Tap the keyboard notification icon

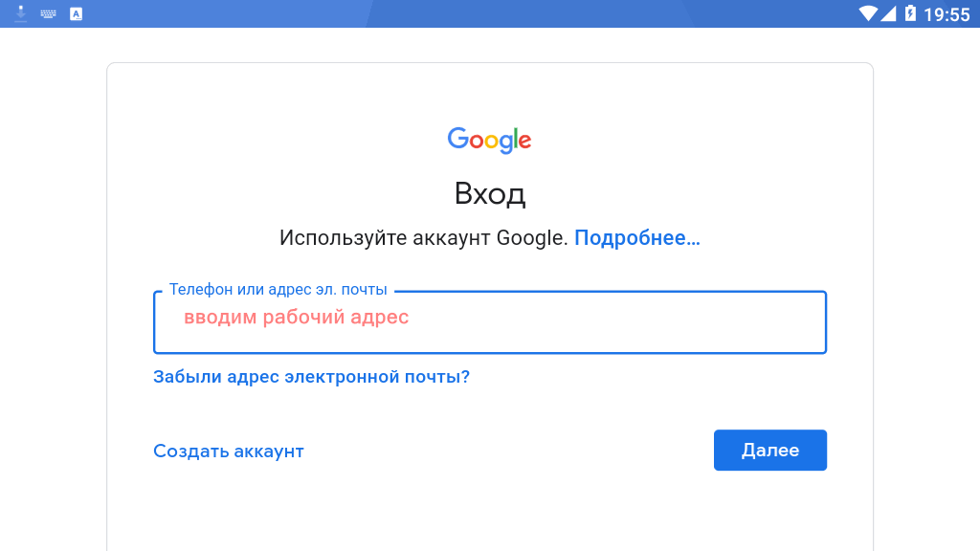(48, 13)
